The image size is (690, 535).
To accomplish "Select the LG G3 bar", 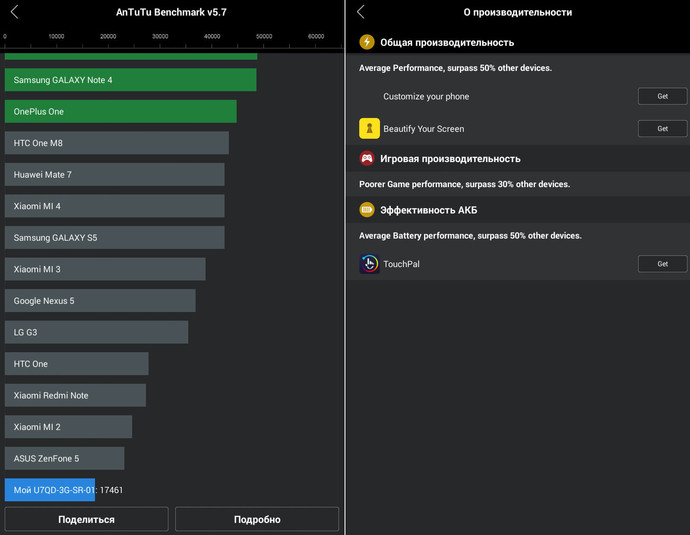I will pyautogui.click(x=96, y=332).
